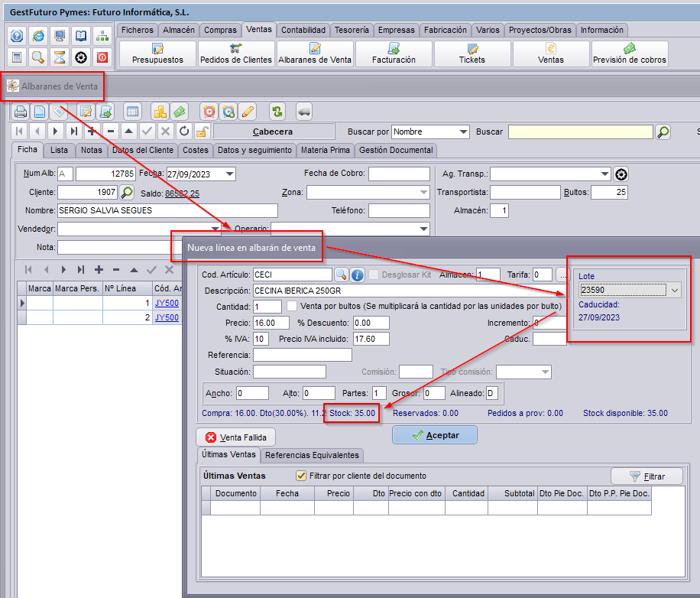Switch to the Datos y seguimiento tab
The image size is (700, 598).
[254, 150]
